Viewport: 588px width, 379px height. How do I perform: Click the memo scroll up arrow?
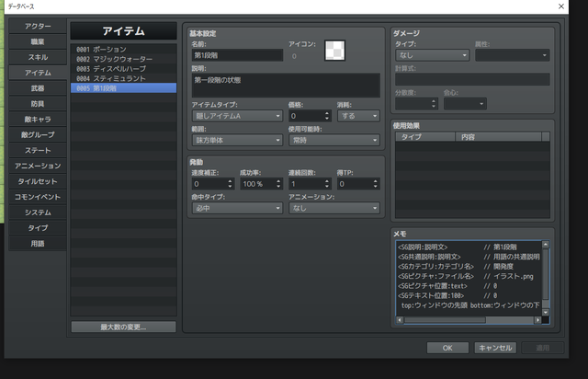pos(546,245)
